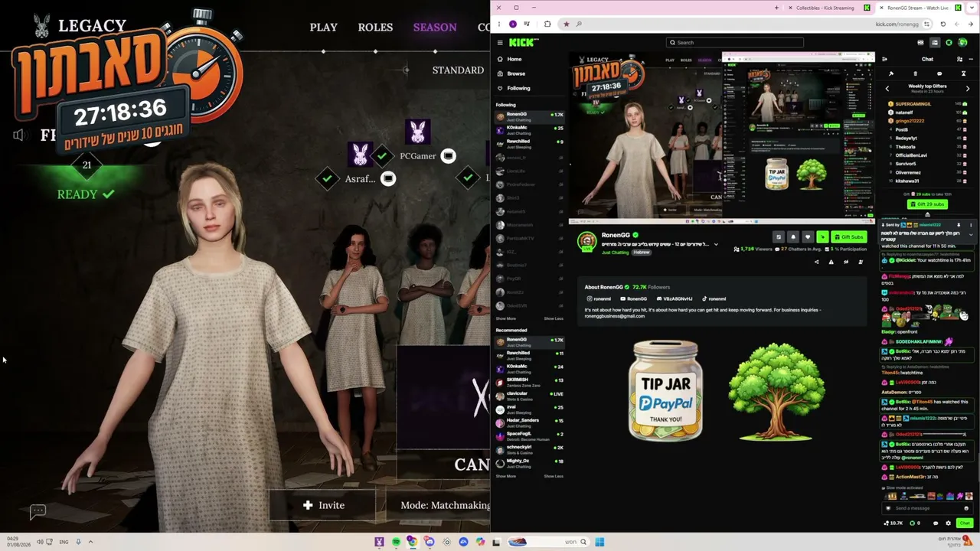Mute game audio with speaker icon
Screen dimensions: 980x551
[19, 135]
